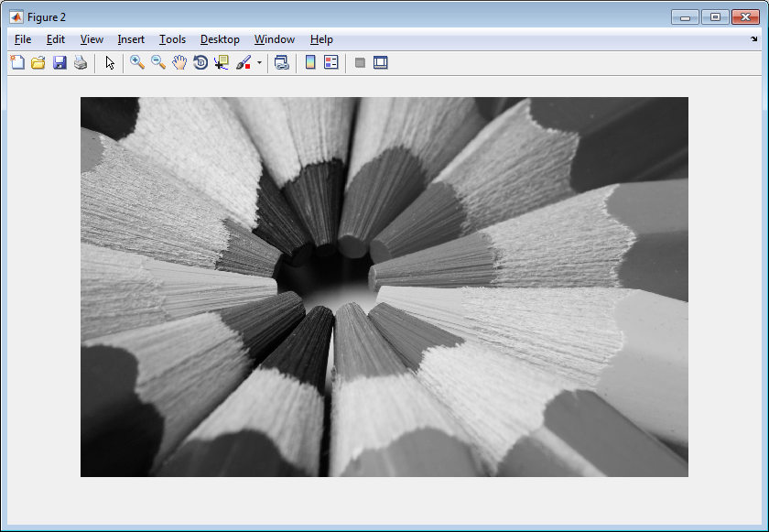Click the Insert Legend button
The width and height of the screenshot is (769, 532).
pos(331,62)
